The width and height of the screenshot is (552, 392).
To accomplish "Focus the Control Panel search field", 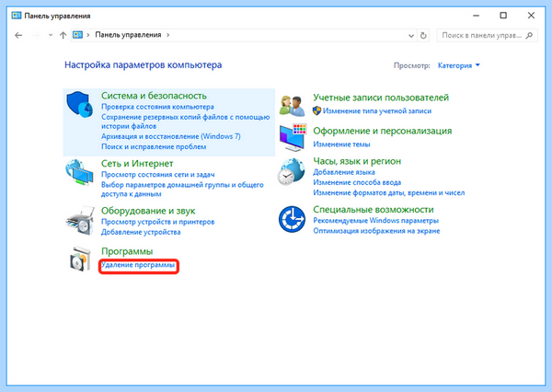I will coord(487,35).
